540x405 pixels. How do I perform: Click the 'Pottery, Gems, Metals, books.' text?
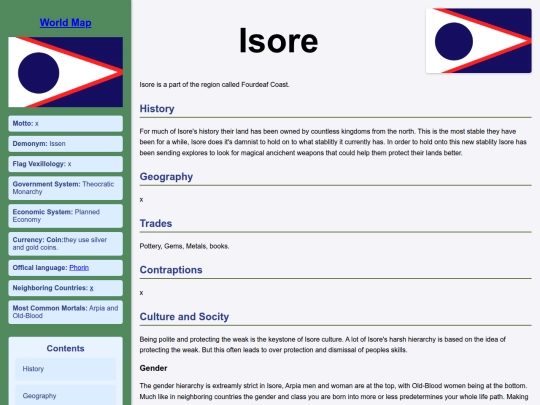[184, 246]
